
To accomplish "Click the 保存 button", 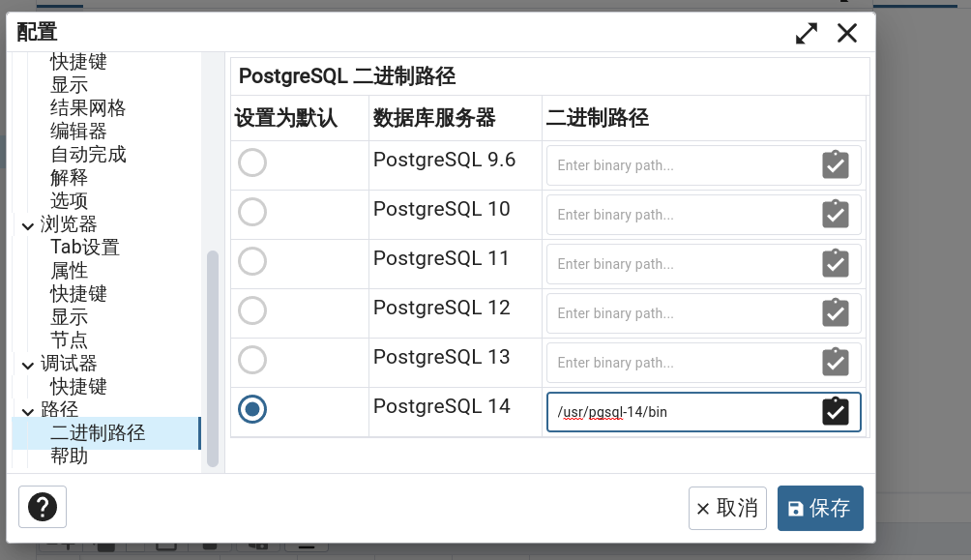I will (819, 509).
